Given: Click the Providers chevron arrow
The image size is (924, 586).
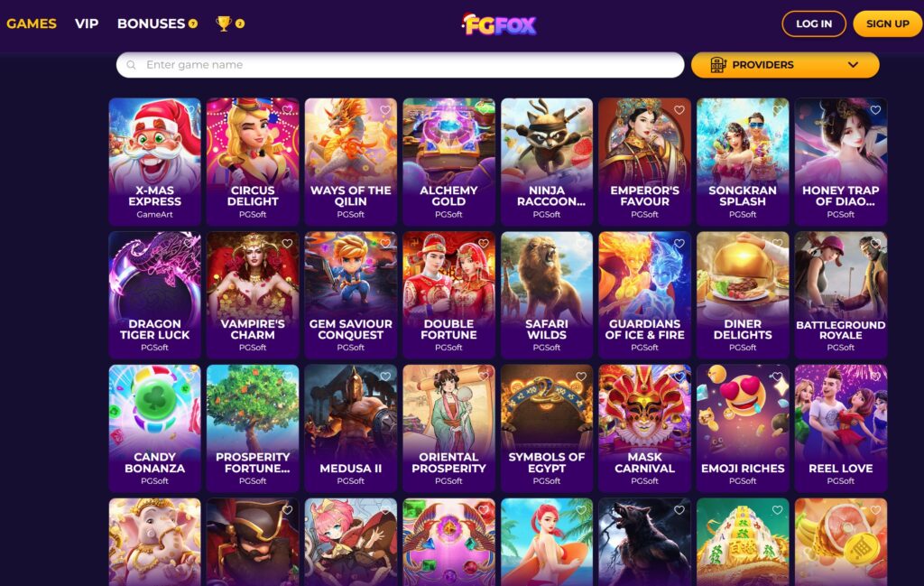Looking at the screenshot, I should coord(853,65).
